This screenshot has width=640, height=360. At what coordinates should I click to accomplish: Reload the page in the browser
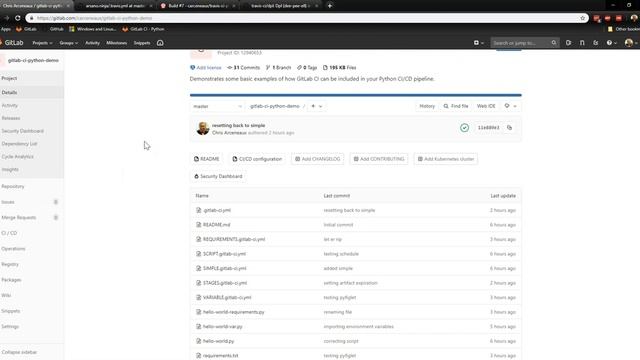click(18, 18)
